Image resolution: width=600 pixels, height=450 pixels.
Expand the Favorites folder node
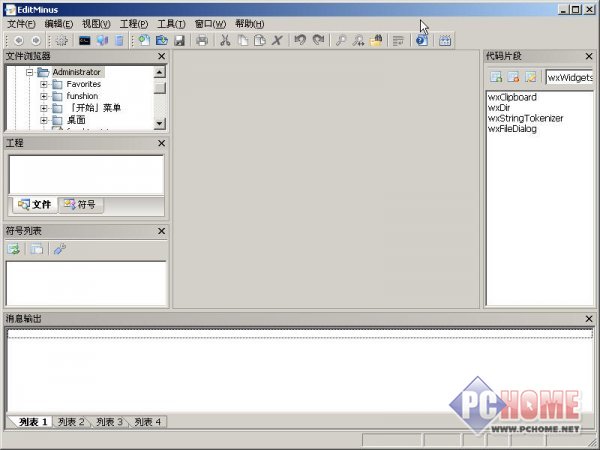[x=44, y=84]
